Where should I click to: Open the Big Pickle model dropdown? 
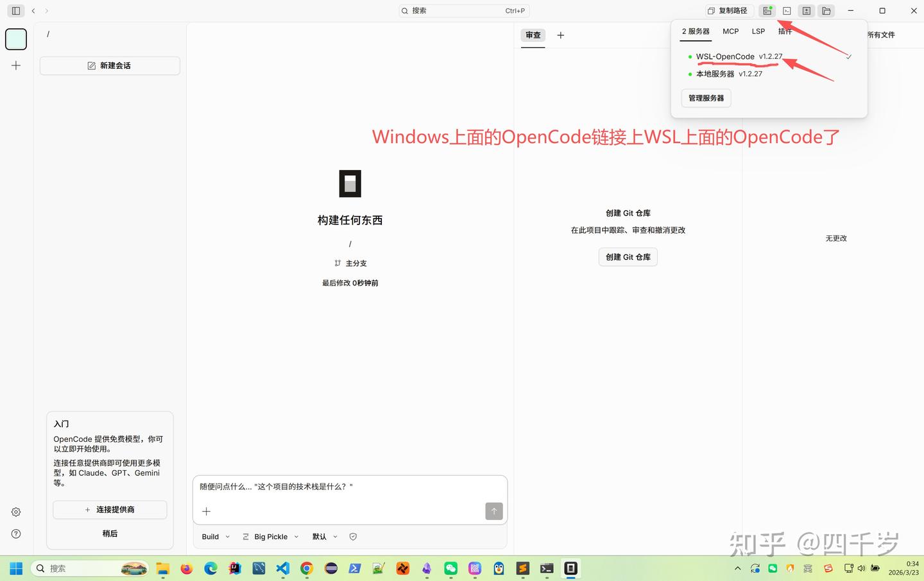tap(270, 537)
